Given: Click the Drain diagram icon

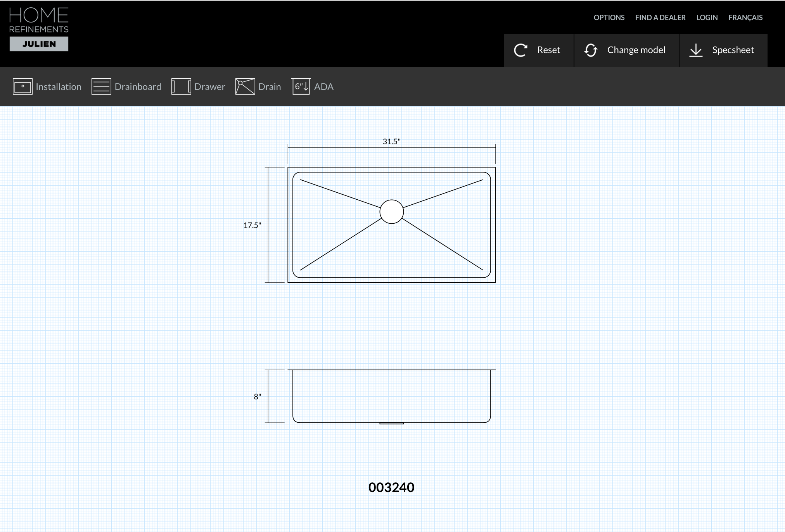Looking at the screenshot, I should (245, 86).
